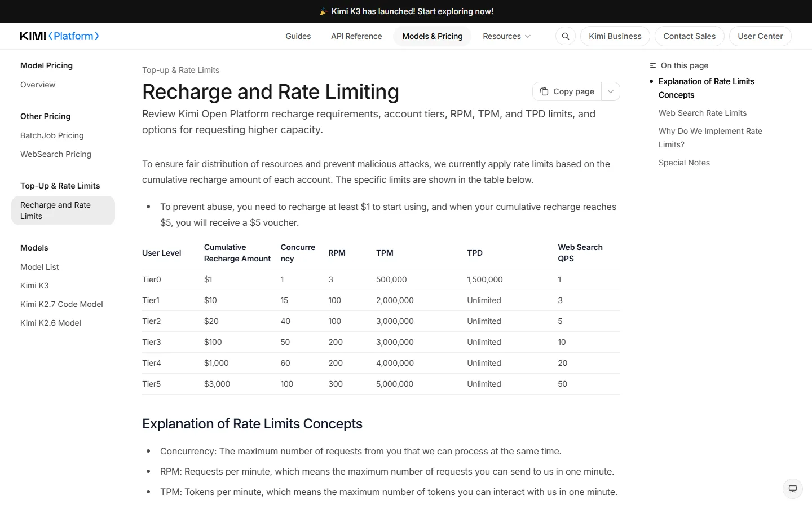Click the Copy page button
Viewport: 812px width, 508px height.
coord(567,91)
